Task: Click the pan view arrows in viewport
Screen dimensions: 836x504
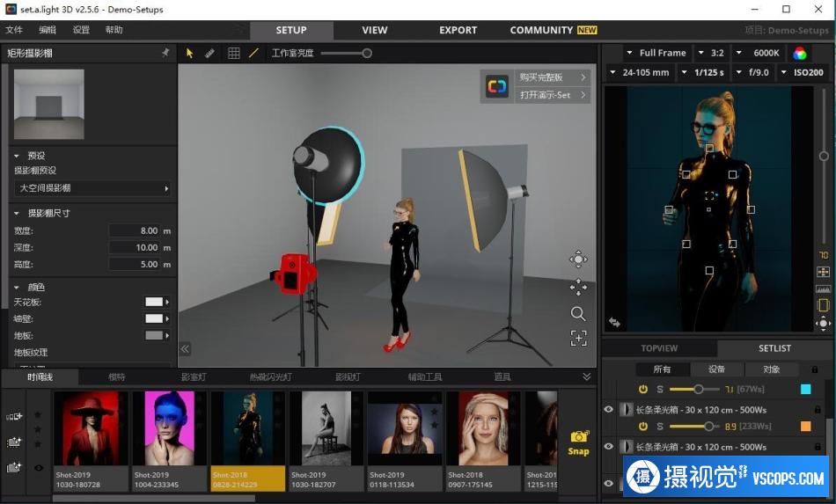Action: [578, 287]
